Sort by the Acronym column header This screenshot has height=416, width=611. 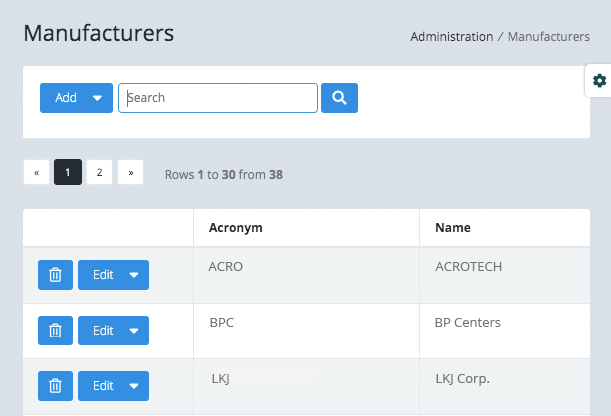pos(236,227)
